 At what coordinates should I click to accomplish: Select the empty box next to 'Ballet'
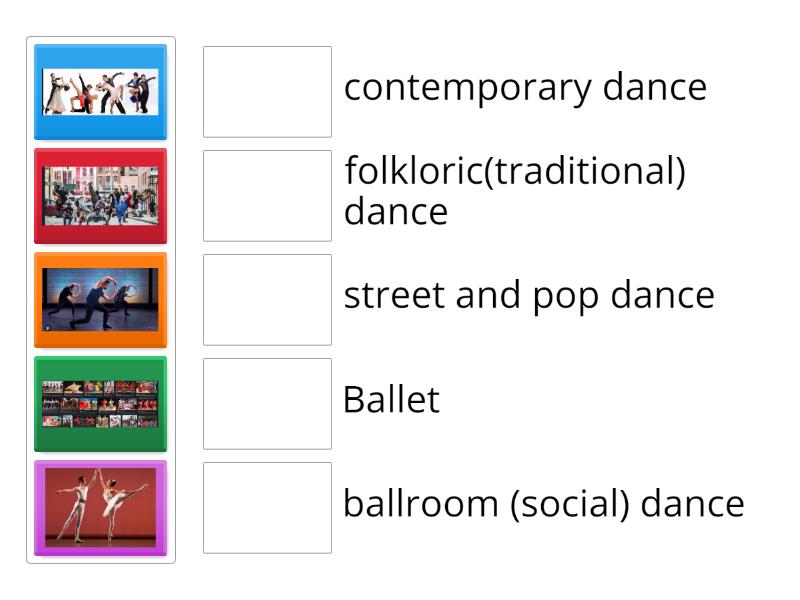point(267,400)
